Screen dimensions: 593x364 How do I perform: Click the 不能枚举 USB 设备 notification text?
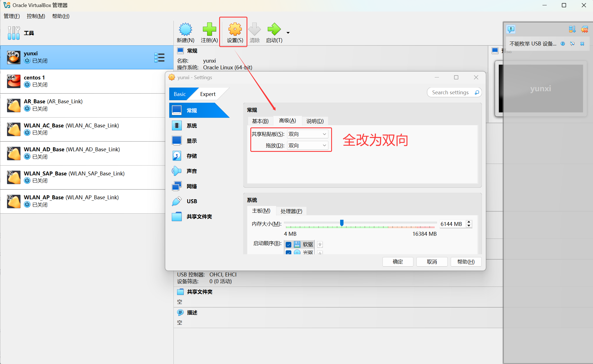(533, 44)
